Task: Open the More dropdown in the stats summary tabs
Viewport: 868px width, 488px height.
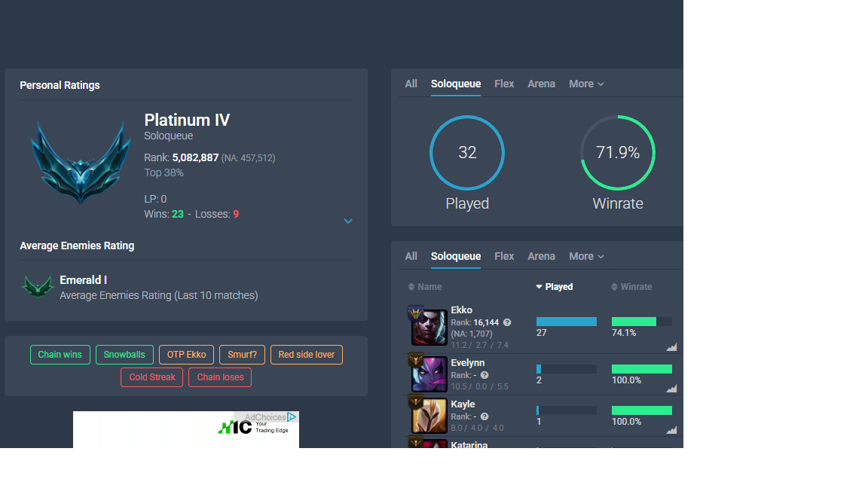Action: click(x=586, y=84)
